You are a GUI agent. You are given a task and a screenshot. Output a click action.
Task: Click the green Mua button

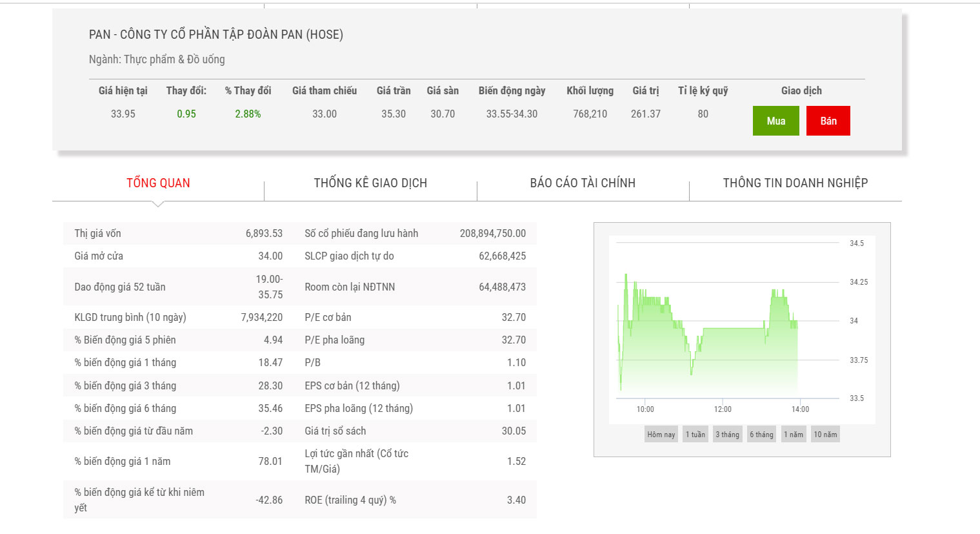pyautogui.click(x=775, y=121)
